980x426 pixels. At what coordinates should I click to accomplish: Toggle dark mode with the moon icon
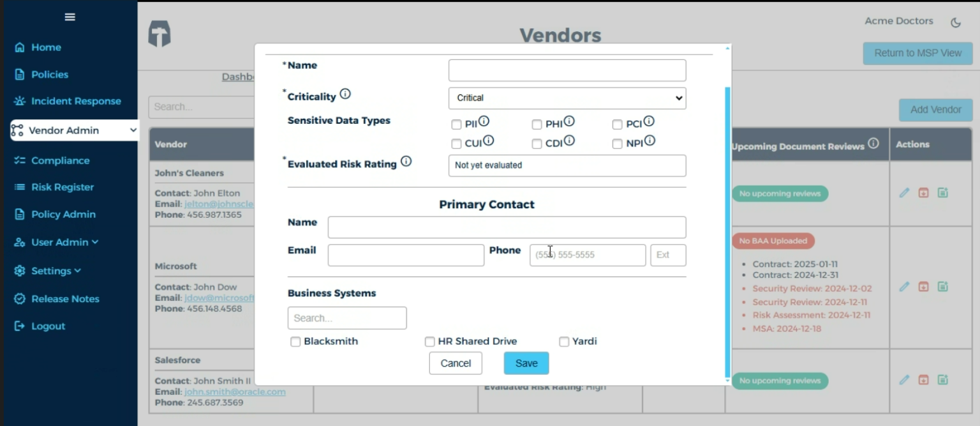point(955,22)
